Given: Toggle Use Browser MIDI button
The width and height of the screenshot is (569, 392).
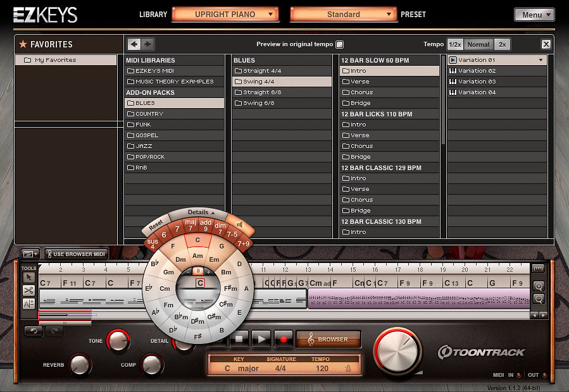Looking at the screenshot, I should pos(77,254).
